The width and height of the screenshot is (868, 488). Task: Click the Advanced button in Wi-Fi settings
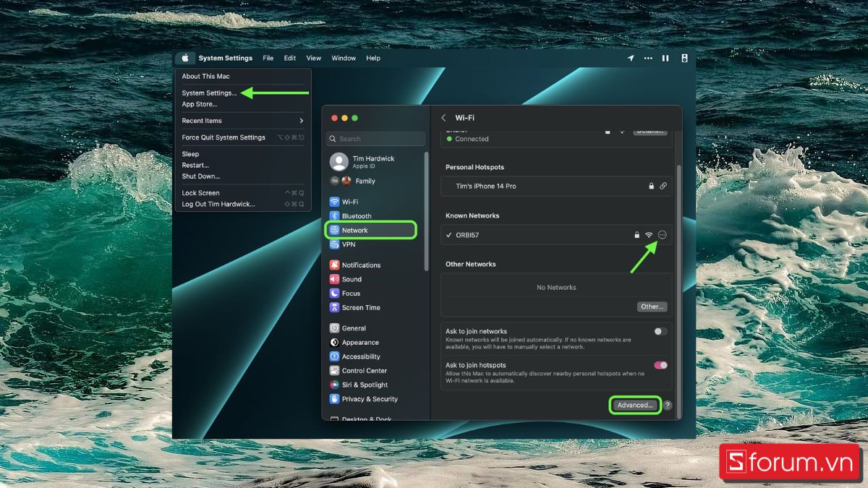click(634, 405)
